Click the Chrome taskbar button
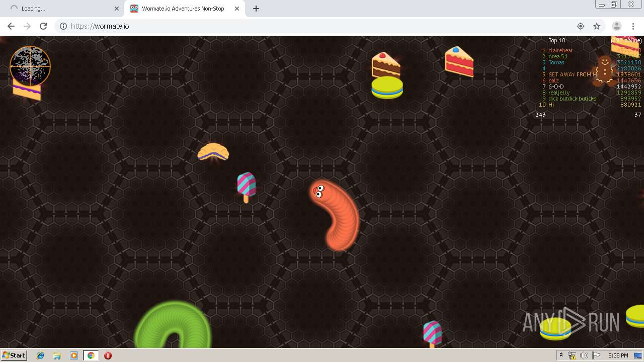This screenshot has width=644, height=362. tap(91, 355)
